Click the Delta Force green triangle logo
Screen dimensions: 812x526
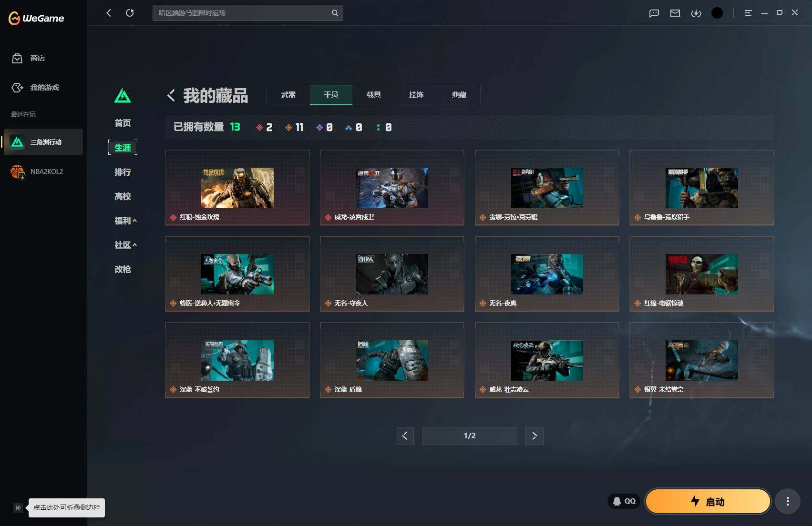coord(123,96)
